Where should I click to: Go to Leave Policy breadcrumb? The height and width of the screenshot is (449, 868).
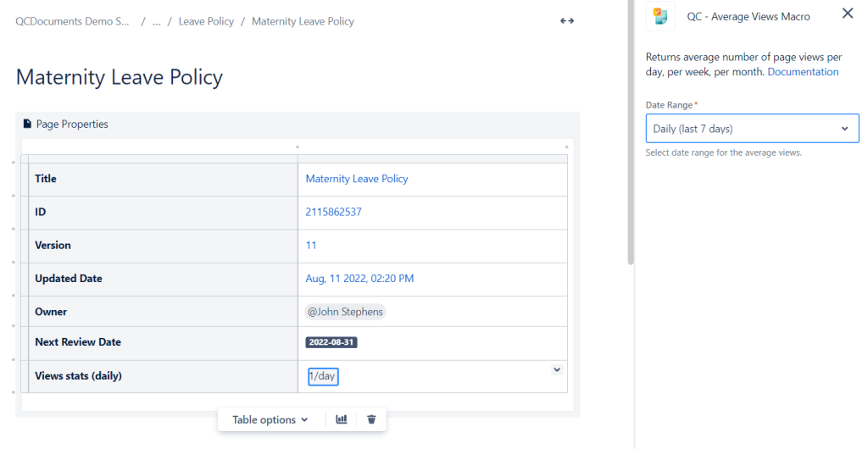pos(206,21)
